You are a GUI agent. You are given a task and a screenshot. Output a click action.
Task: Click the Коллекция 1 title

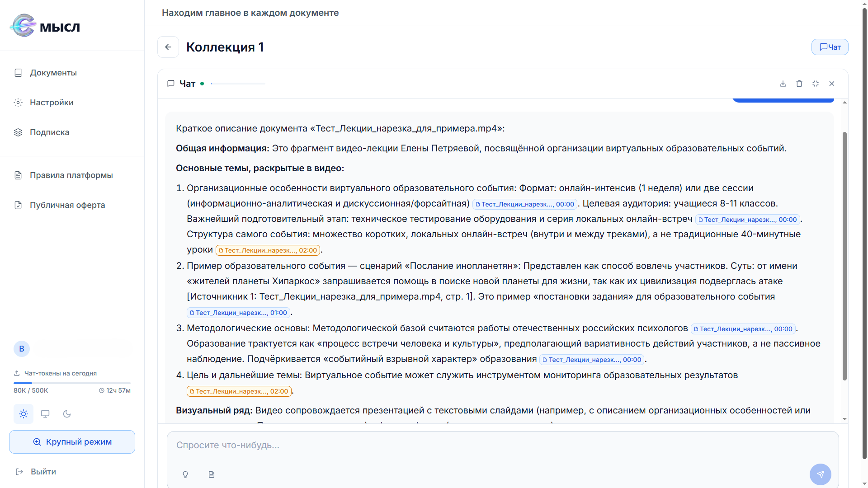[225, 47]
